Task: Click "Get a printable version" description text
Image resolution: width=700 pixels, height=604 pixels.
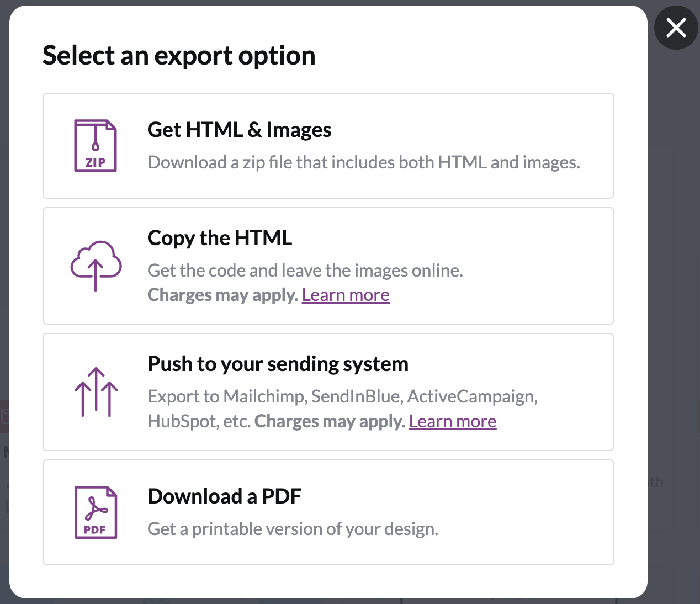Action: tap(293, 529)
